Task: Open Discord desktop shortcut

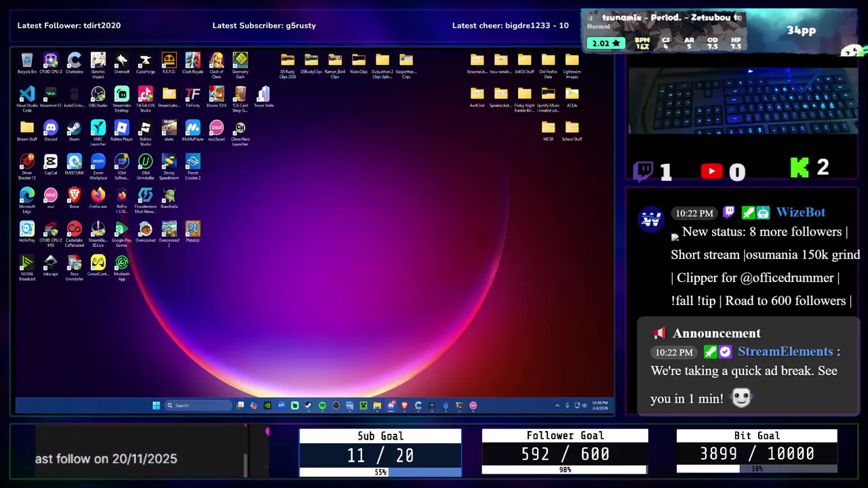Action: [51, 130]
